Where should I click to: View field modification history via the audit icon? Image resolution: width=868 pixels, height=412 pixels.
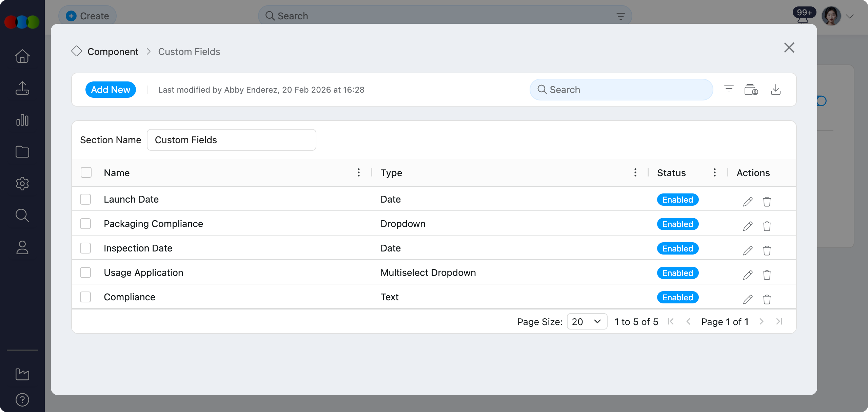[751, 89]
